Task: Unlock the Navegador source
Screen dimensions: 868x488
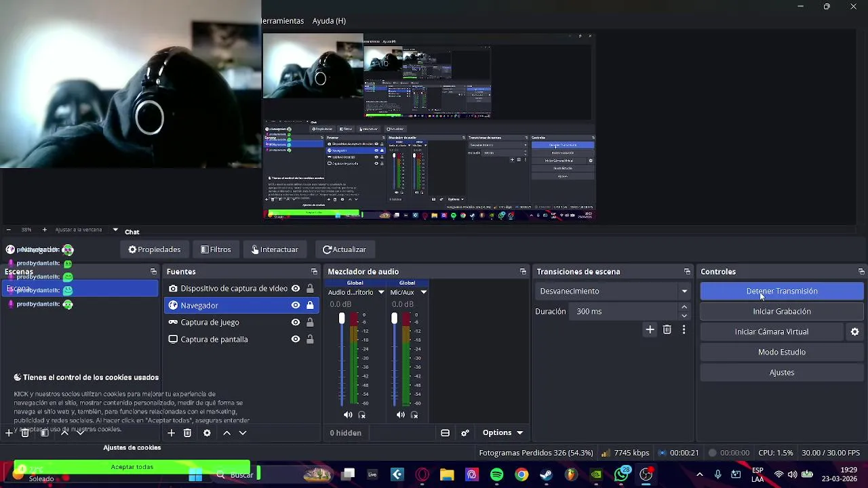Action: pyautogui.click(x=310, y=305)
